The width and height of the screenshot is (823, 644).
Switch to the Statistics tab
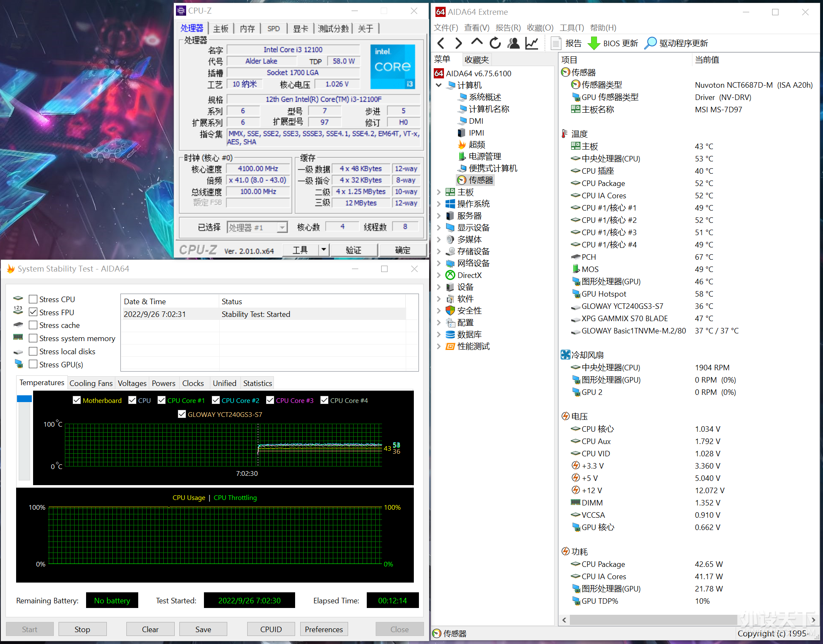(x=257, y=383)
